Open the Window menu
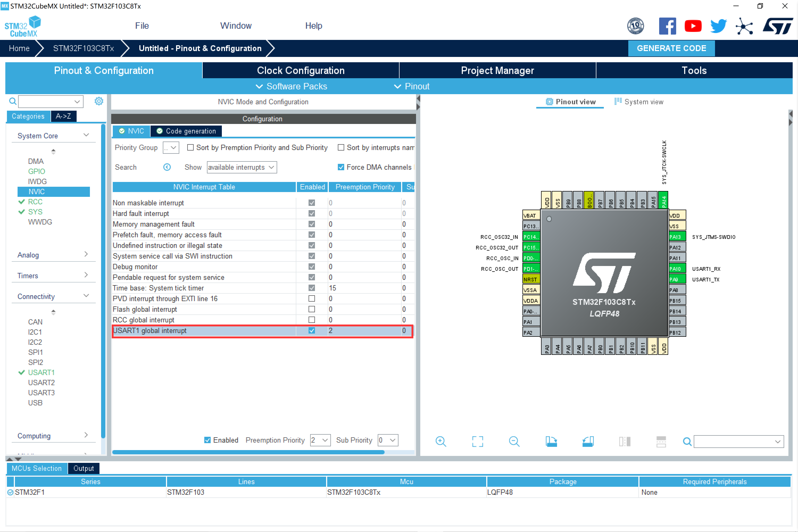The height and width of the screenshot is (532, 798). click(235, 26)
